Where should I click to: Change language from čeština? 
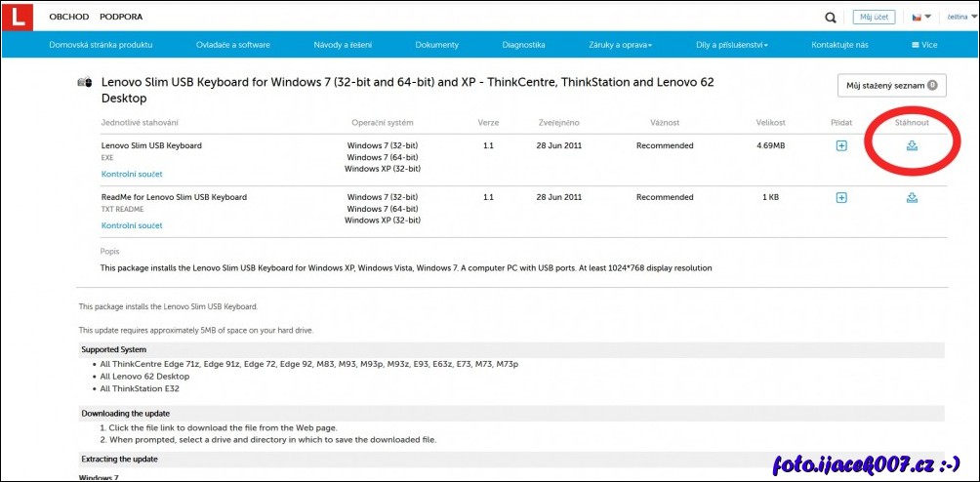(960, 17)
